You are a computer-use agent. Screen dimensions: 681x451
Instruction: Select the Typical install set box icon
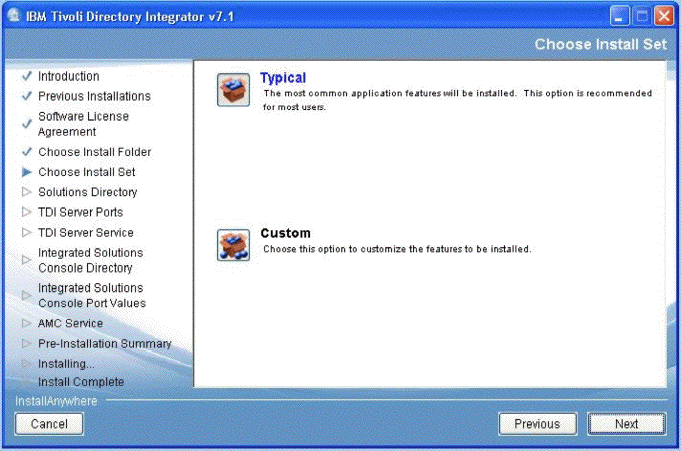[x=233, y=90]
